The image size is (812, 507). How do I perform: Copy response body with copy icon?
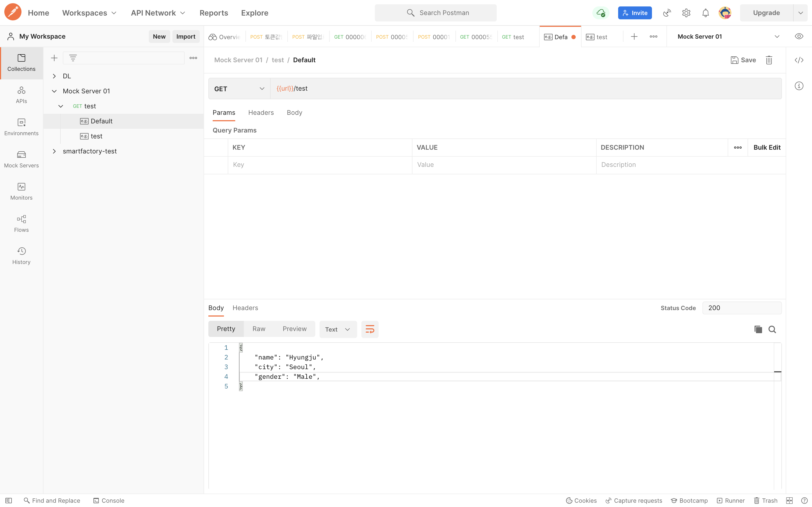point(758,329)
